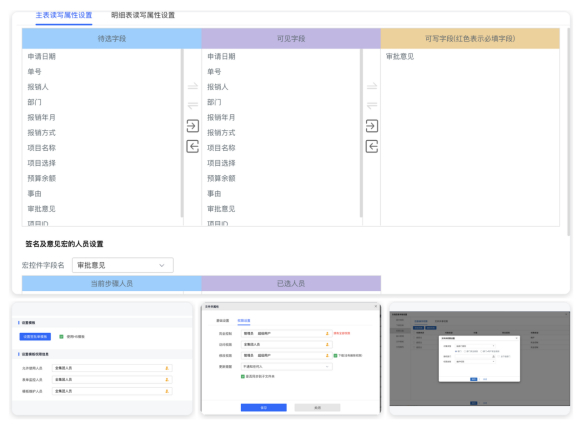This screenshot has height=427, width=582.
Task: Click move-all-left boxed arrow beside 可写字段 list
Action: 372,146
